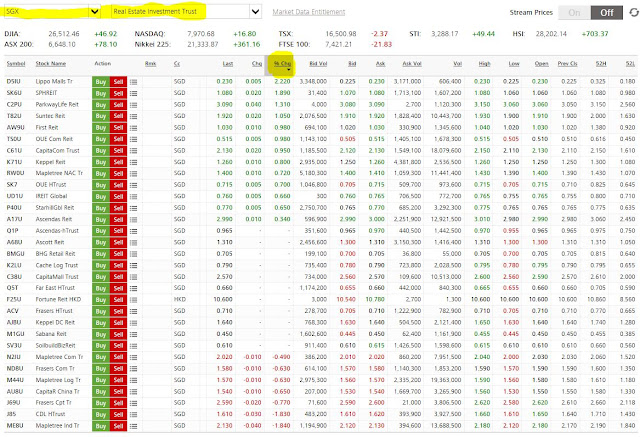
Task: Sell CapitaR China Tr
Action: [118, 392]
